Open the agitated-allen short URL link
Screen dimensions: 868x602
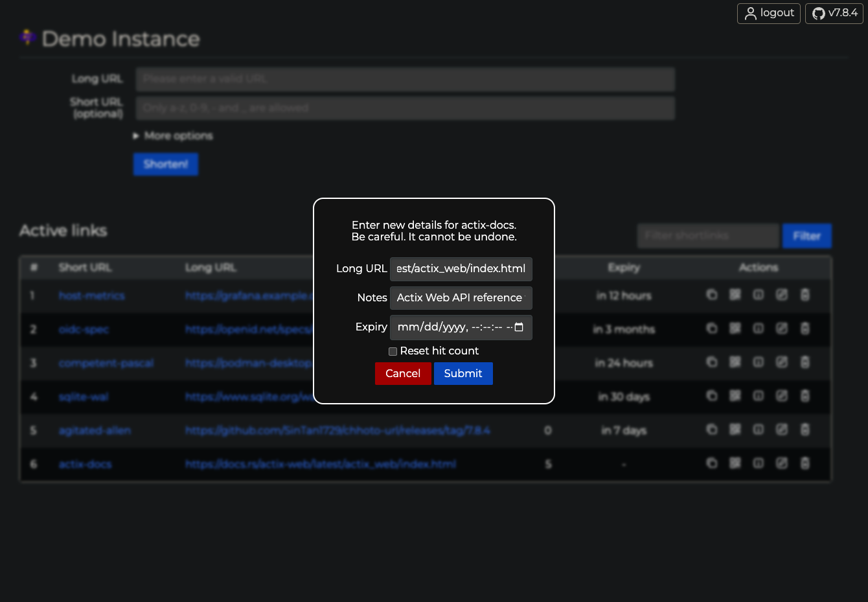95,431
